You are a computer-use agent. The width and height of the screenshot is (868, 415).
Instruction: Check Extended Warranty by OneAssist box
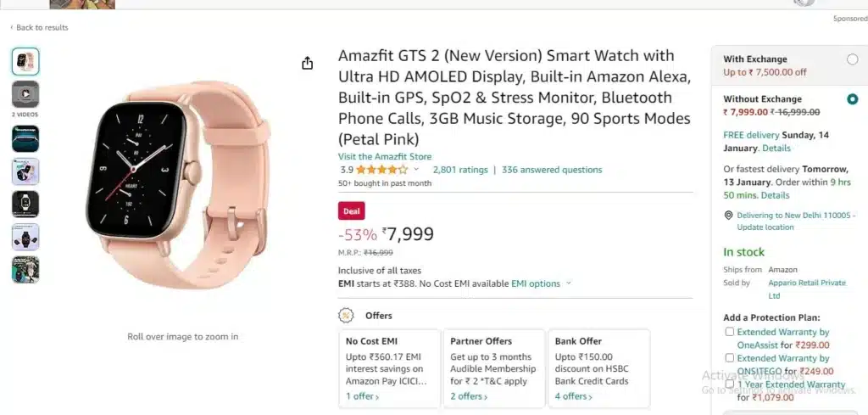pyautogui.click(x=730, y=332)
